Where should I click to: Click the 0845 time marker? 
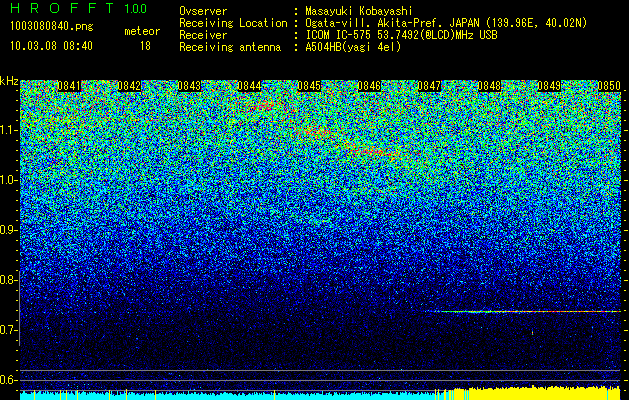point(309,86)
